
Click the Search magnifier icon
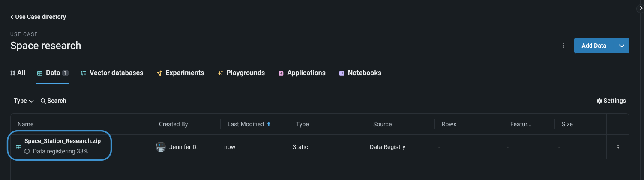(x=43, y=101)
